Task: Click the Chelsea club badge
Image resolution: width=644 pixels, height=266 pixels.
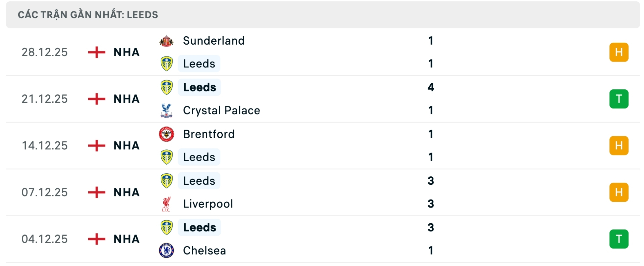Action: (x=167, y=250)
